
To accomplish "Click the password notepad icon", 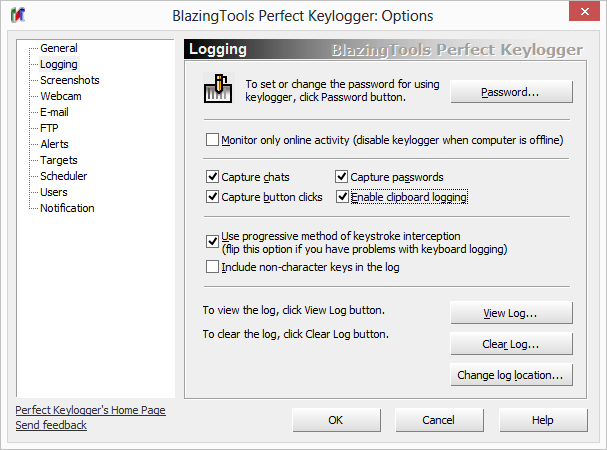I will 213,91.
